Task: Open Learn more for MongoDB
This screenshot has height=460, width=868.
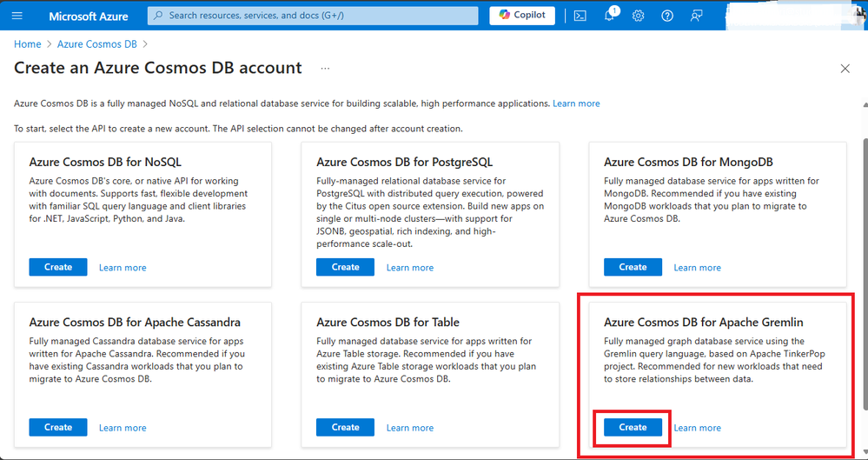Action: click(697, 268)
